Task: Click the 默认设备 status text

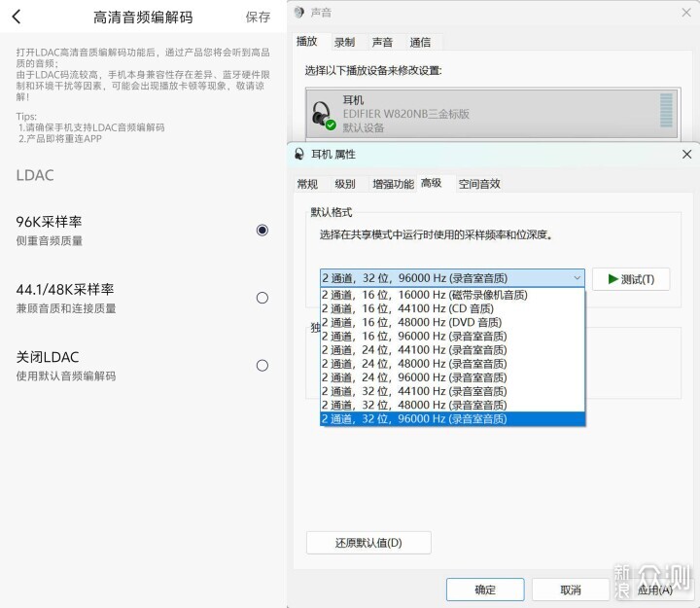Action: (363, 128)
